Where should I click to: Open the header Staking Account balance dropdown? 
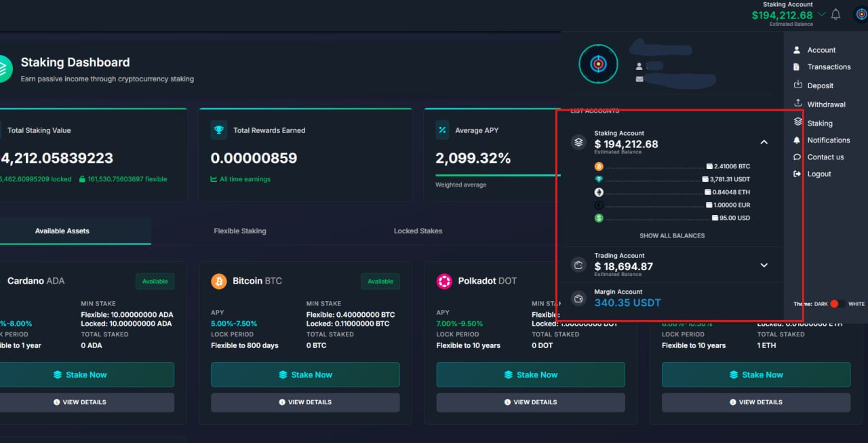pyautogui.click(x=822, y=14)
